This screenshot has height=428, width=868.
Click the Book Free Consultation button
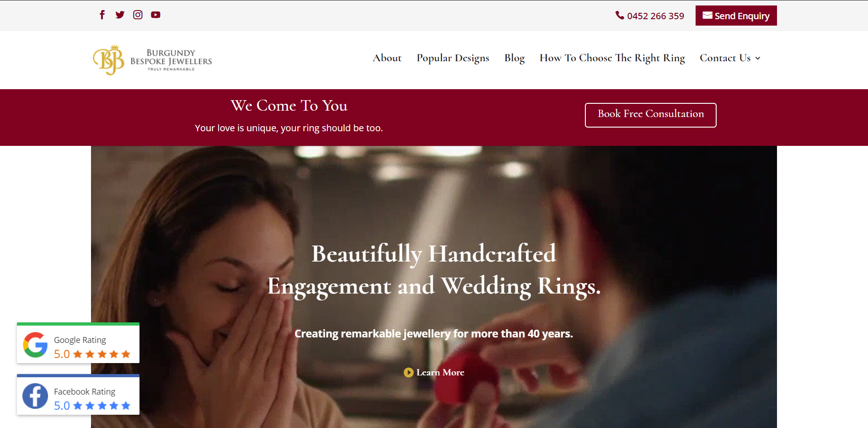651,115
